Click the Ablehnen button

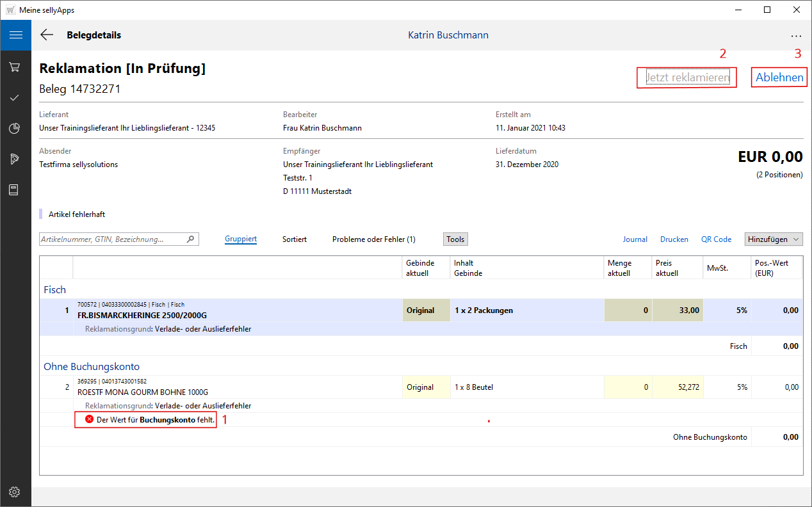779,77
